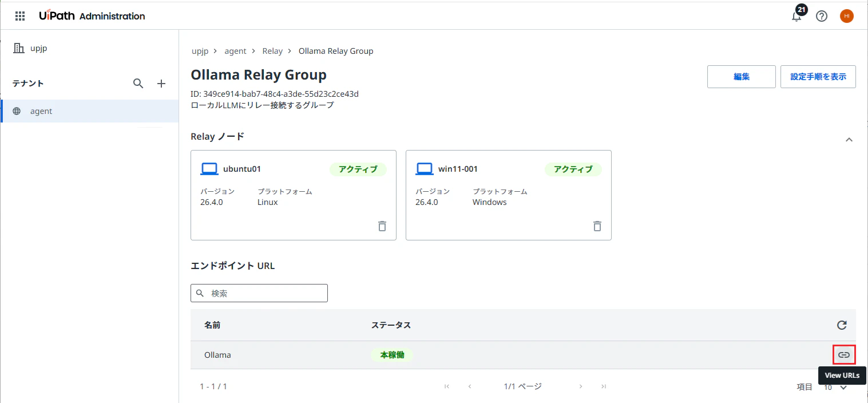Screen dimensions: 868x403
Task: Click the 編集 button
Action: click(742, 77)
